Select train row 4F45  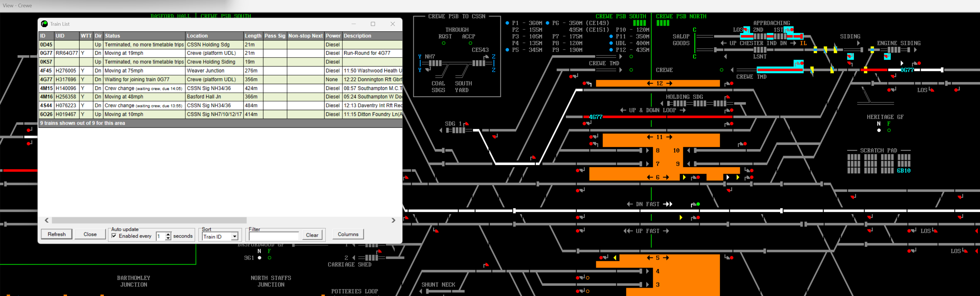221,70
